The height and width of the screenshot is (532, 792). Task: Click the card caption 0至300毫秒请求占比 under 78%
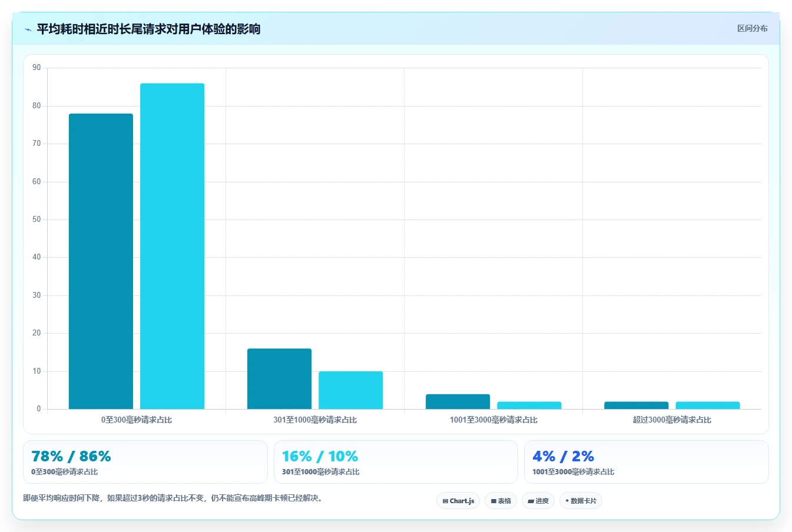pos(65,472)
